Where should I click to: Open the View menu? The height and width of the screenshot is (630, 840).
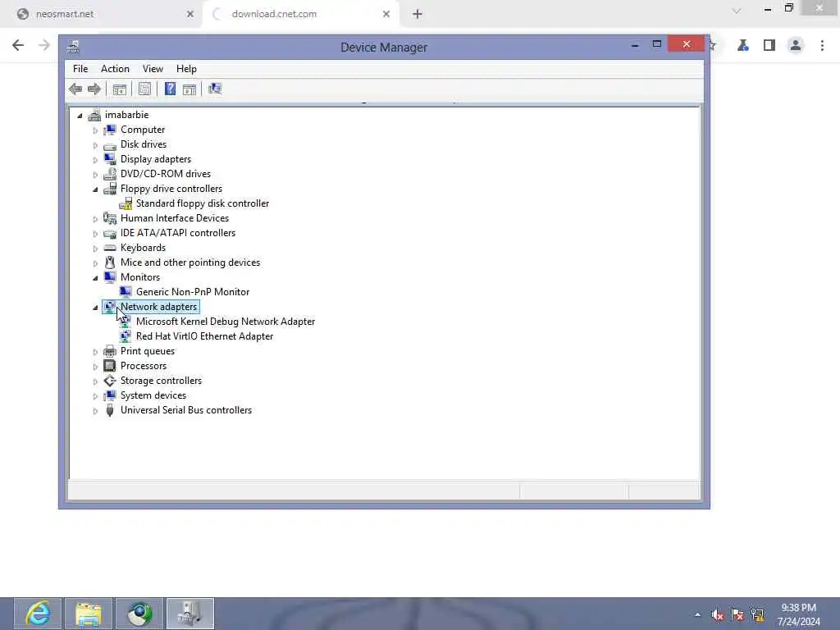153,69
